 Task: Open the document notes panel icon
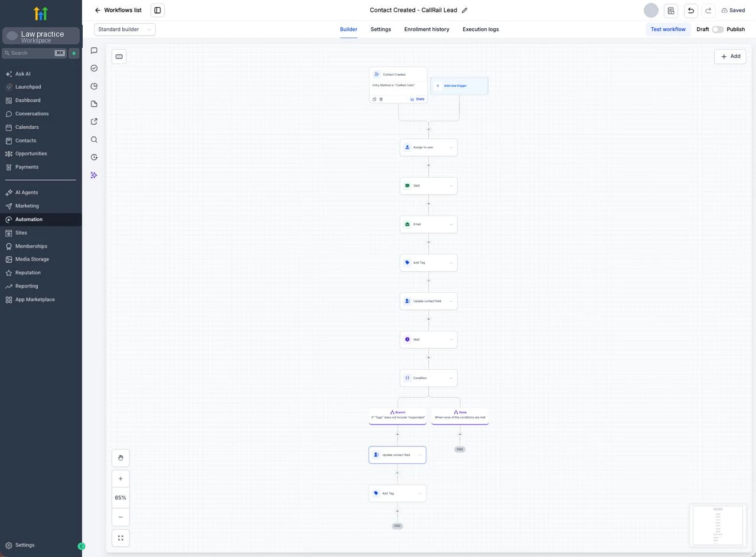[94, 104]
